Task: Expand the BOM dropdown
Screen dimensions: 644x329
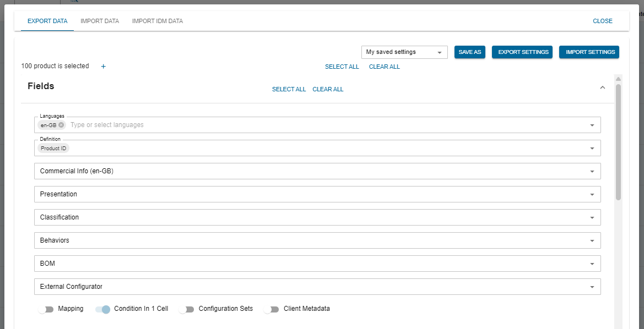Action: point(317,264)
